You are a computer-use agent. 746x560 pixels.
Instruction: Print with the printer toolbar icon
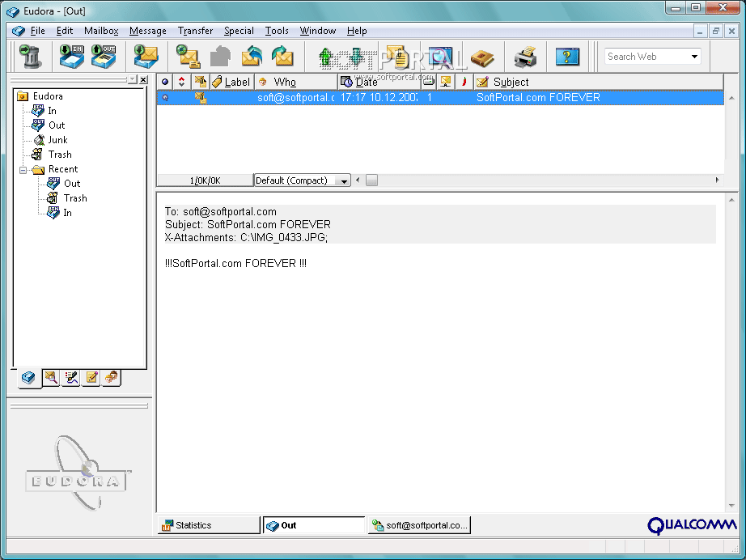(x=525, y=57)
